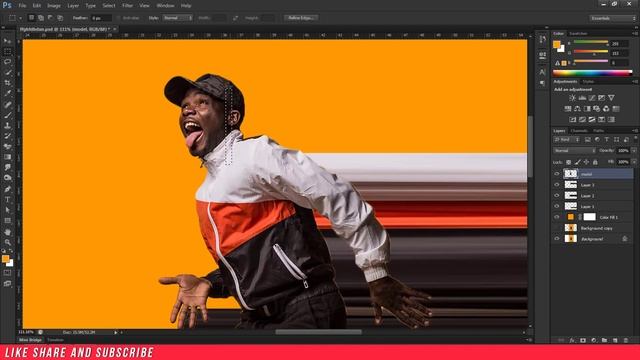Select the Rectangular Marquee tool
The height and width of the screenshot is (360, 640).
click(7, 52)
